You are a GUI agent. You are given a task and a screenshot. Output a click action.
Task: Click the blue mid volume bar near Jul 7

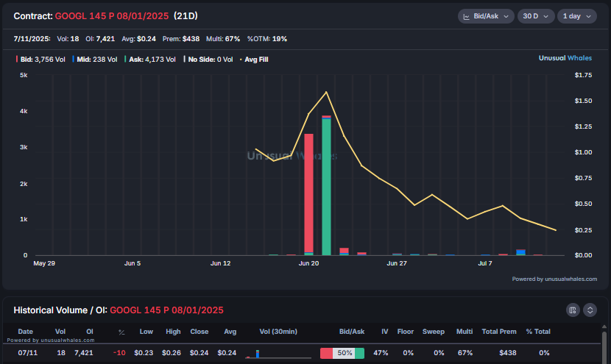(520, 252)
